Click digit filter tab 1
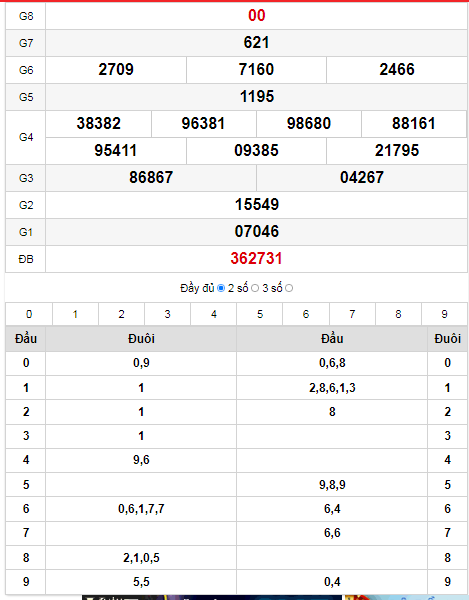This screenshot has width=469, height=600. (75, 314)
